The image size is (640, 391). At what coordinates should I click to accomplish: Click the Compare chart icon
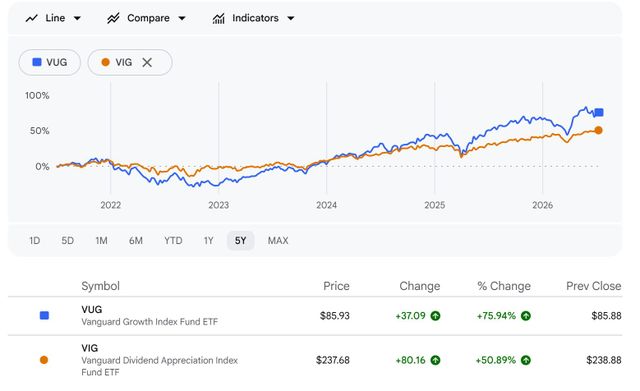[113, 18]
